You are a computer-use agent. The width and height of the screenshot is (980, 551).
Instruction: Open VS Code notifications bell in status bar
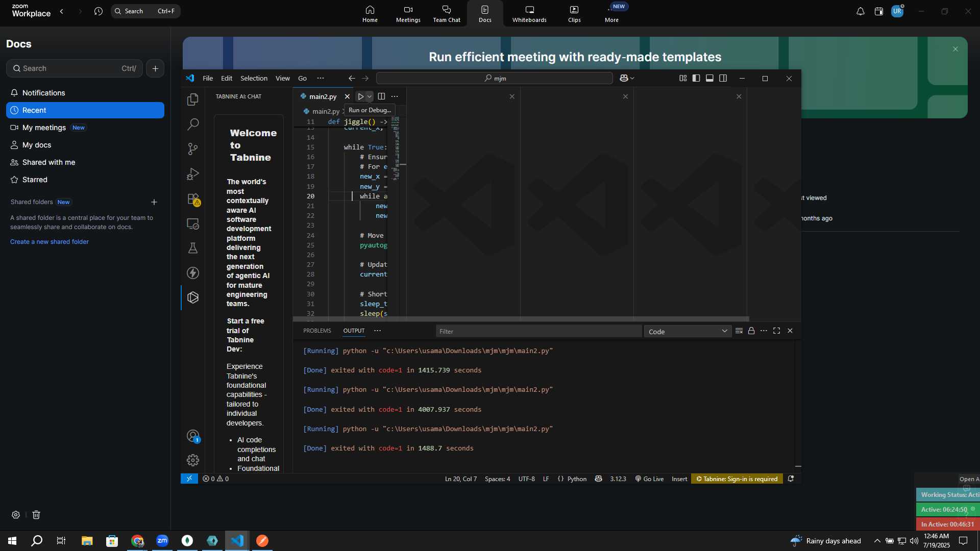[791, 479]
